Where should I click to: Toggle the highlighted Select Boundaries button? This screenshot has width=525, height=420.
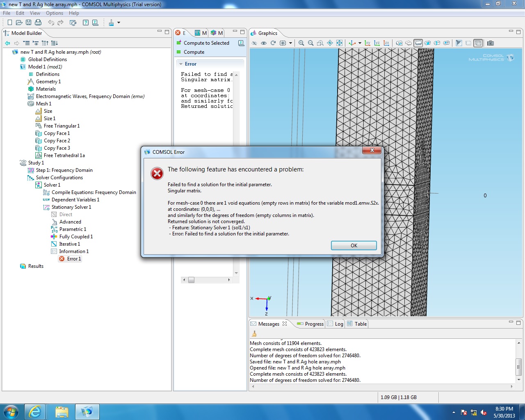pos(418,43)
